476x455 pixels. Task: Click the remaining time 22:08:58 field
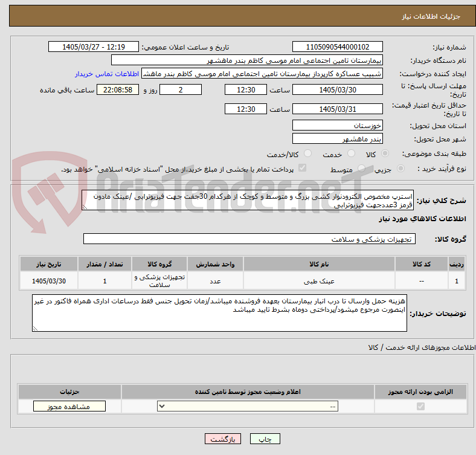(118, 89)
